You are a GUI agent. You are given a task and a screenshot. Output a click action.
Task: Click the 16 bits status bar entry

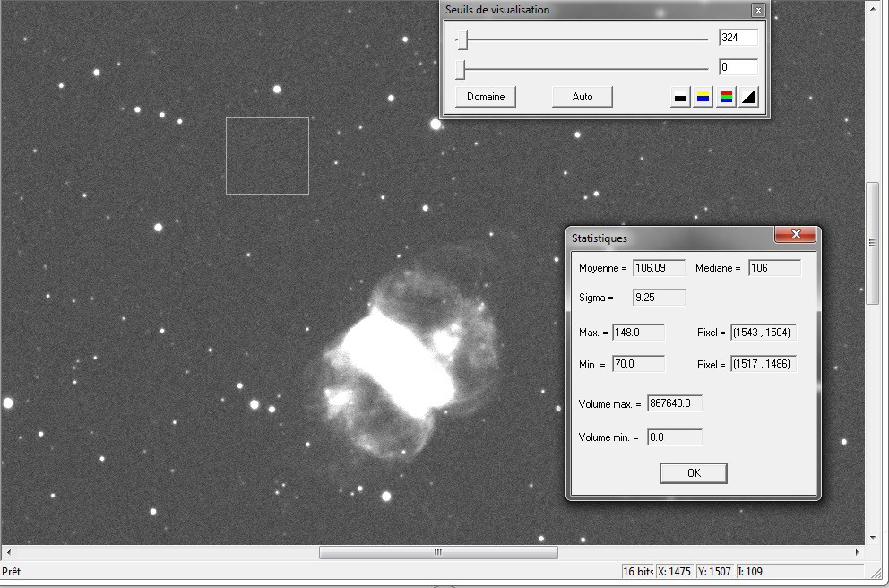(638, 572)
